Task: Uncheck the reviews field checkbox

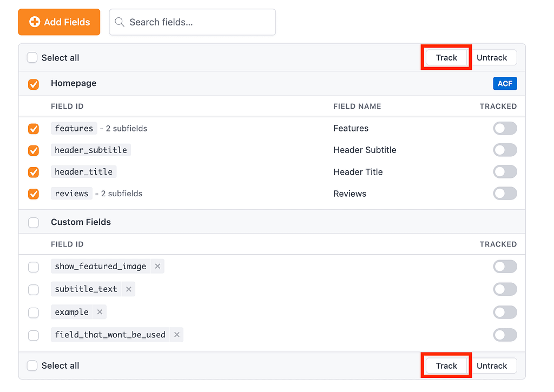Action: click(x=34, y=194)
